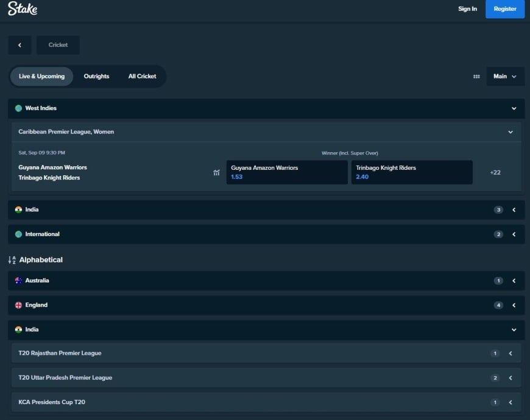Click the +22 additional markets indicator

(x=495, y=172)
